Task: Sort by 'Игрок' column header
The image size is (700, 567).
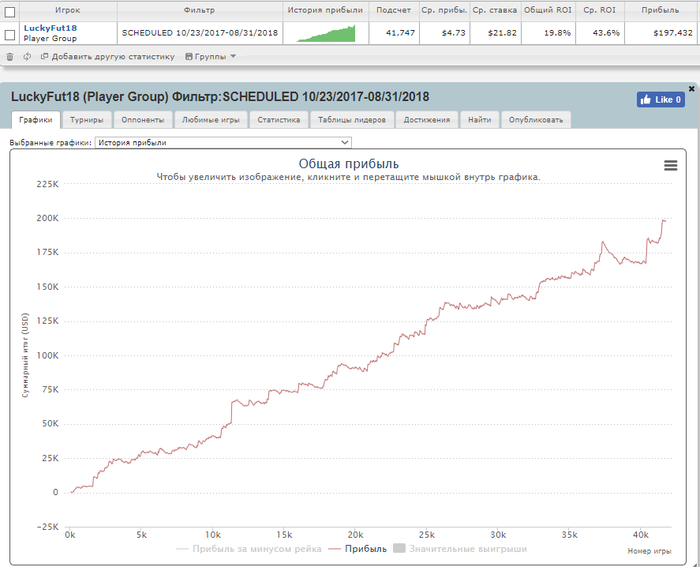Action: (67, 10)
